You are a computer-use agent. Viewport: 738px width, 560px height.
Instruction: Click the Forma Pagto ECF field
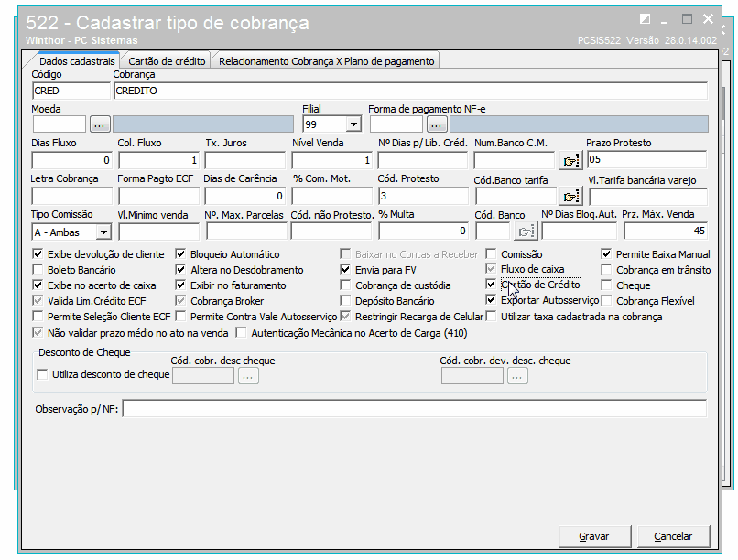pos(158,196)
